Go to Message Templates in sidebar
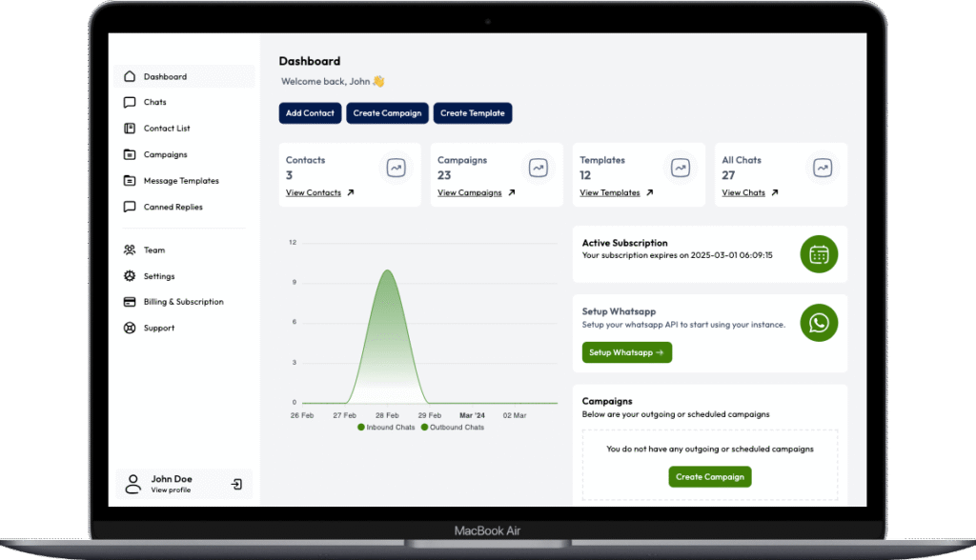Screen dimensions: 976x560 point(181,181)
